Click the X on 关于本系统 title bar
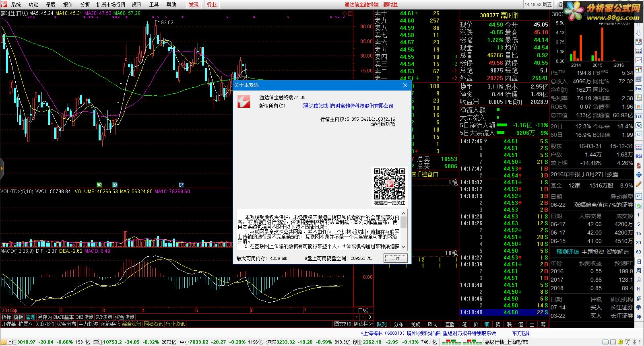The height and width of the screenshot is (346, 644). [x=405, y=85]
